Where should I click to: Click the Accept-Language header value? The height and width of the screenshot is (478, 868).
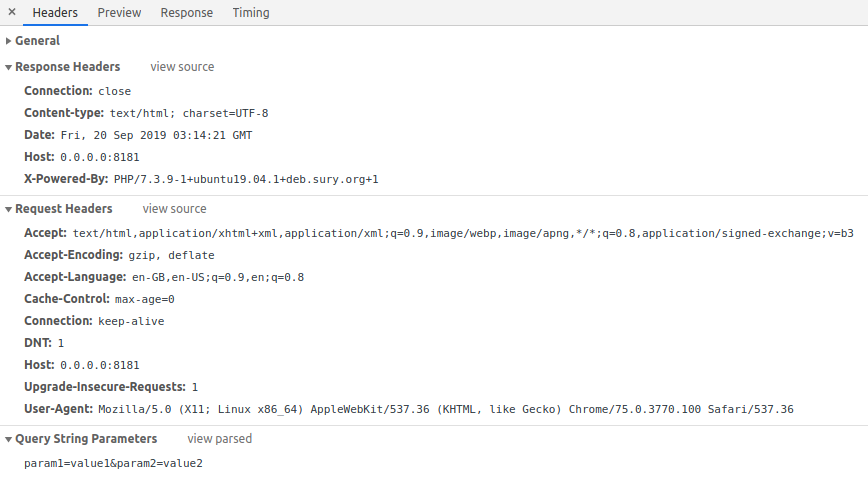click(218, 277)
